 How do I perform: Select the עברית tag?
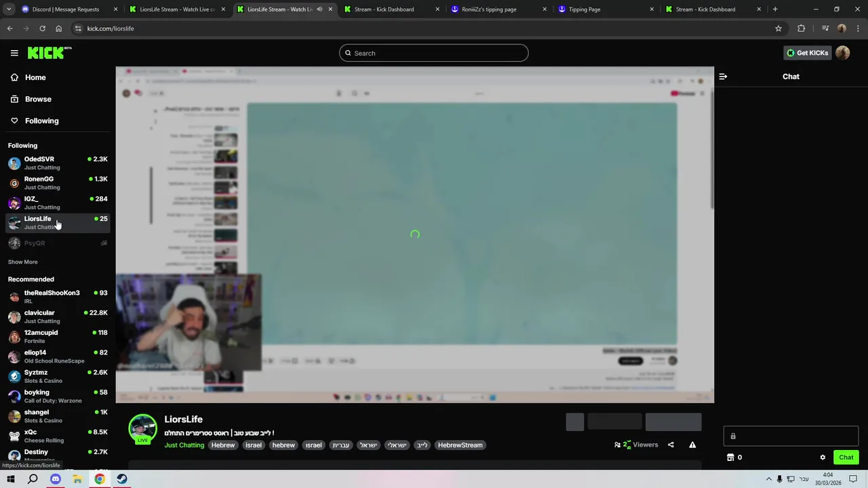pos(341,445)
